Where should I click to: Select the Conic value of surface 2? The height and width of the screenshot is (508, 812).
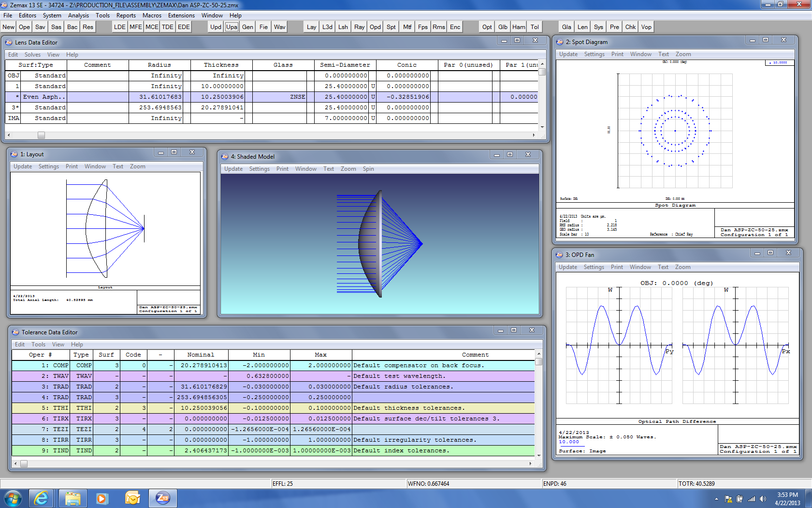coord(407,97)
